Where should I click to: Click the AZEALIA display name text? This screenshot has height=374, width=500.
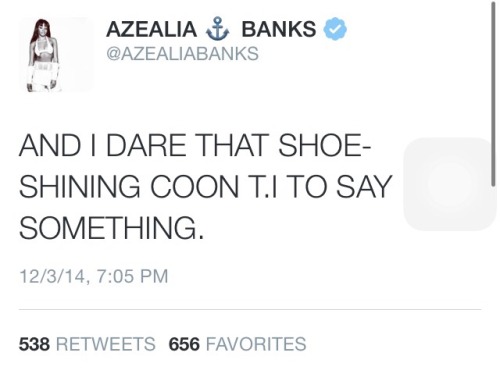click(x=151, y=29)
